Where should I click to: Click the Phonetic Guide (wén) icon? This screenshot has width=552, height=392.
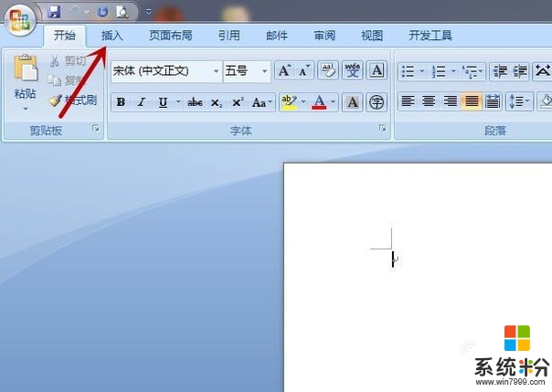point(353,70)
